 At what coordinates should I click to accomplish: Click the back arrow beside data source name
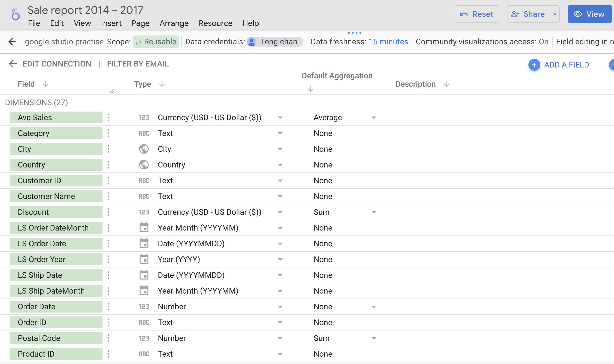tap(12, 42)
